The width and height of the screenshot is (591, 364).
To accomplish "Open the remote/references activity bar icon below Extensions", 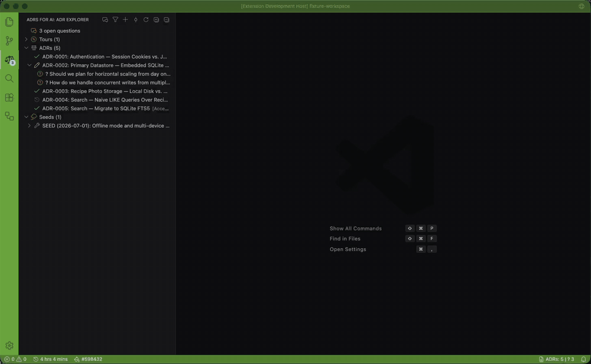I will point(9,116).
